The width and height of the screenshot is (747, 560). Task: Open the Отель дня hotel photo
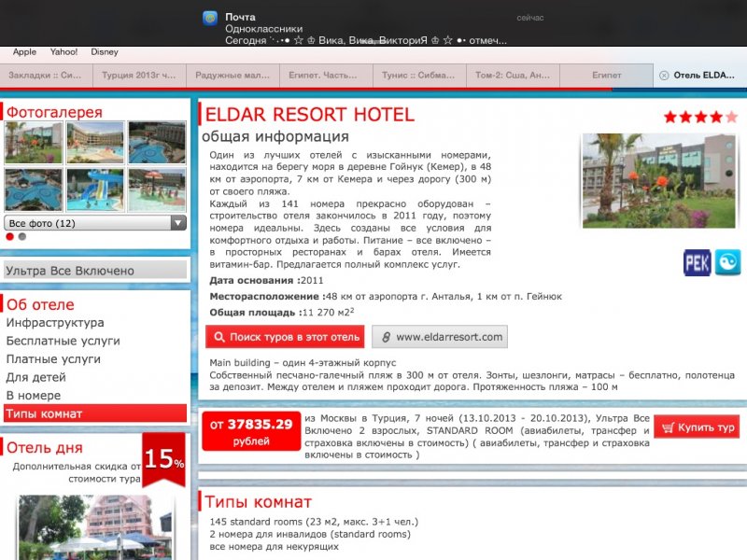coord(95,527)
